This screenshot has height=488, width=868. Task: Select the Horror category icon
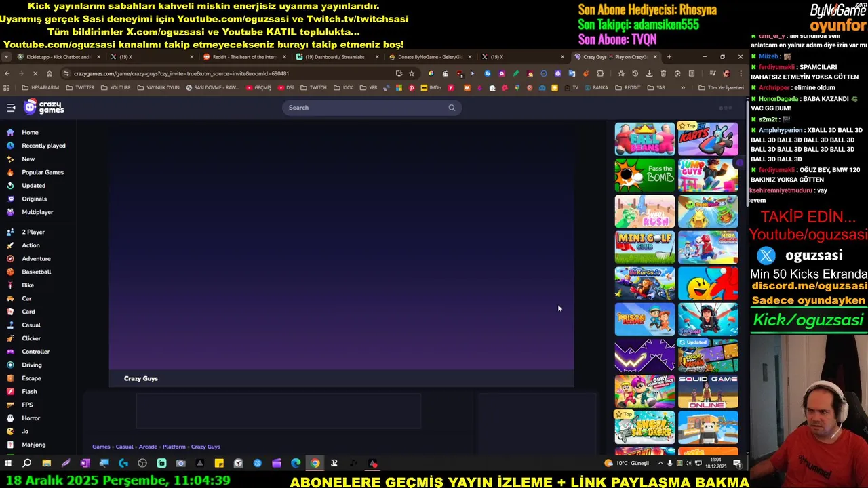10,418
